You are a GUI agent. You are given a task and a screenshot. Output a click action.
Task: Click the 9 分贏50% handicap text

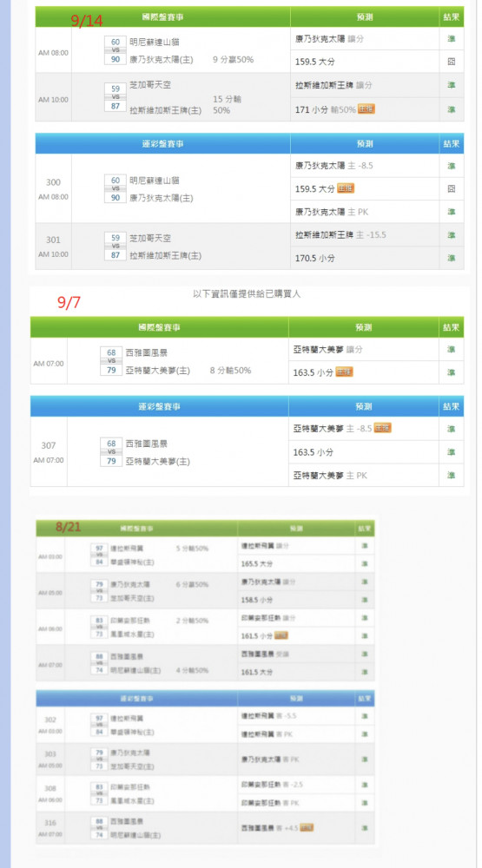tap(234, 59)
